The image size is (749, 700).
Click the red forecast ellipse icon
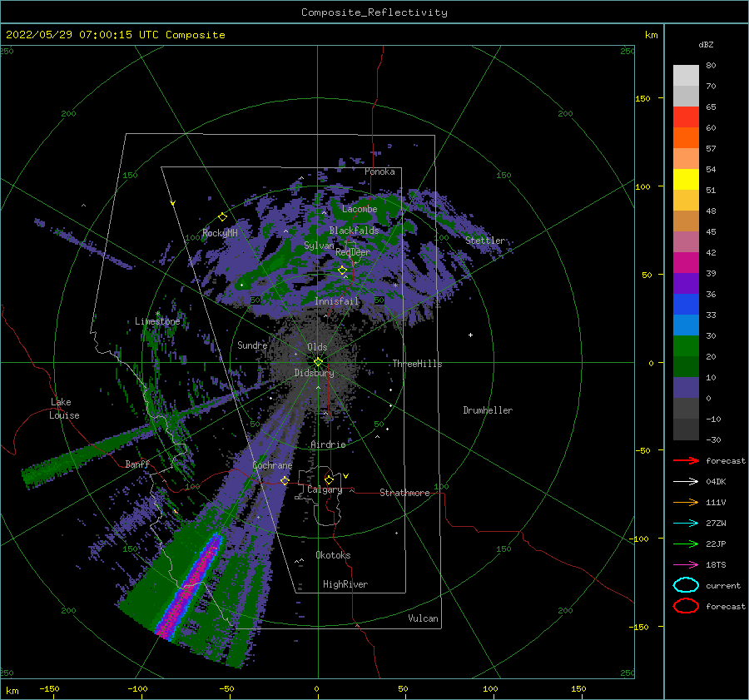[x=686, y=606]
